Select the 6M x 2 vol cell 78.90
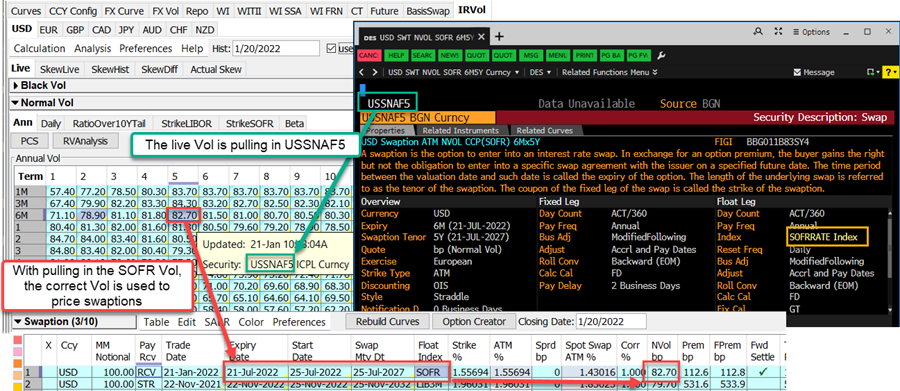Screen dimensions: 900x391 click(91, 216)
